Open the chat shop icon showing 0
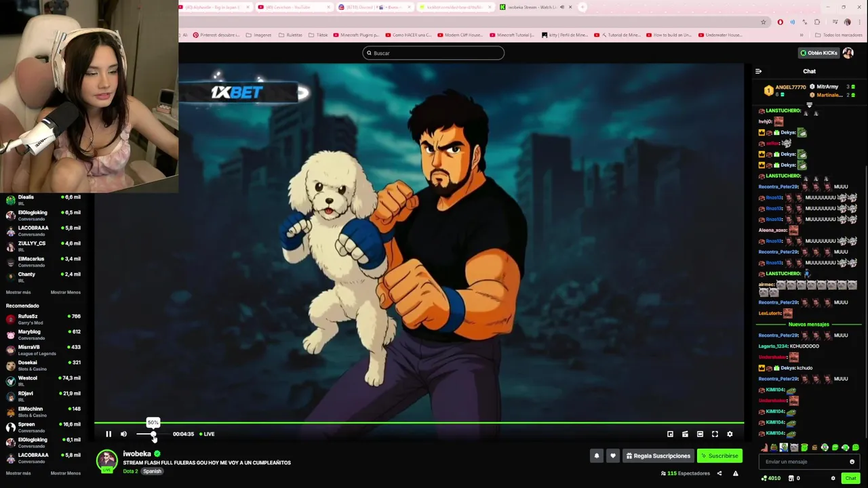The image size is (868, 488). [794, 478]
